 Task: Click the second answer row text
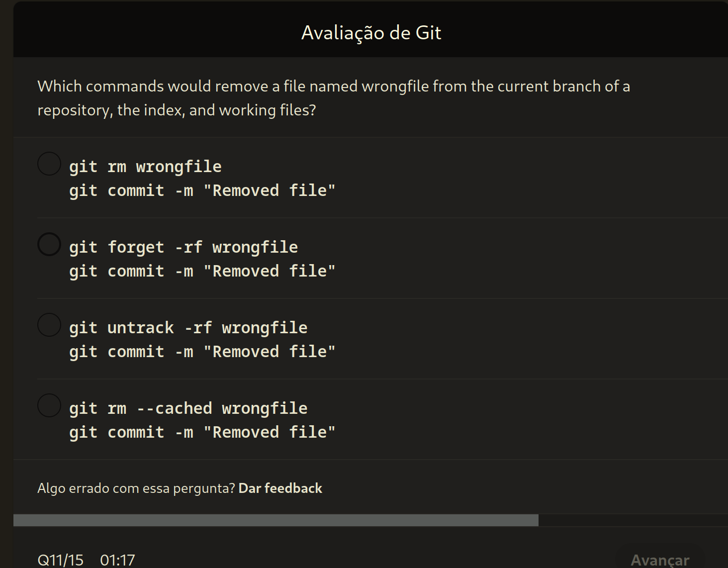click(x=182, y=247)
